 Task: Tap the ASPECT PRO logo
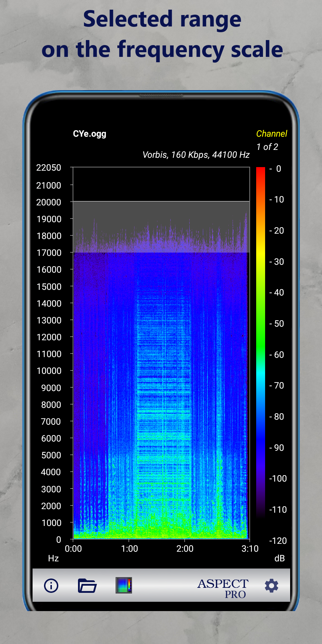point(223,588)
